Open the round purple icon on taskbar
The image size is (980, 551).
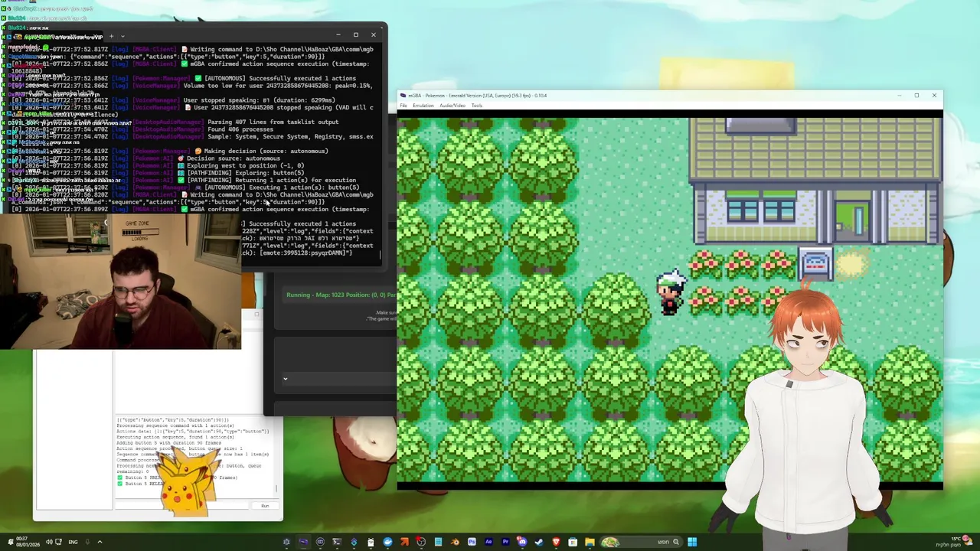click(320, 542)
